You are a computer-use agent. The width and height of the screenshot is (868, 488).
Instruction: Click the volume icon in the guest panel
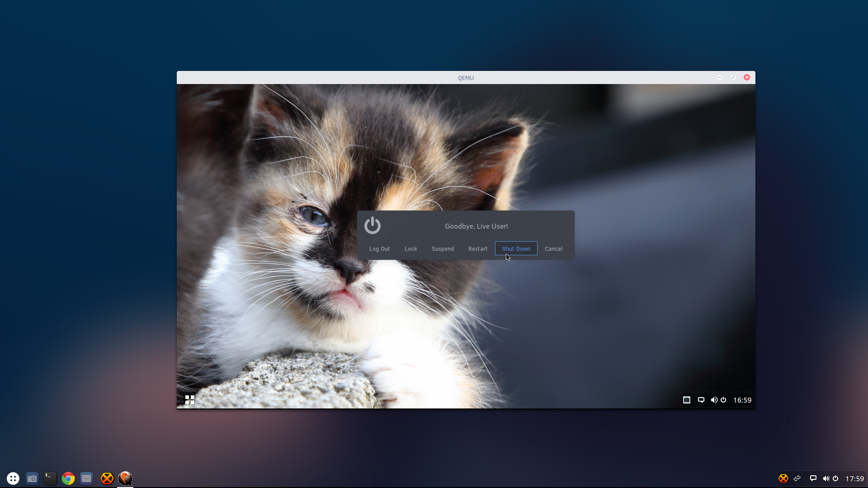click(x=714, y=400)
